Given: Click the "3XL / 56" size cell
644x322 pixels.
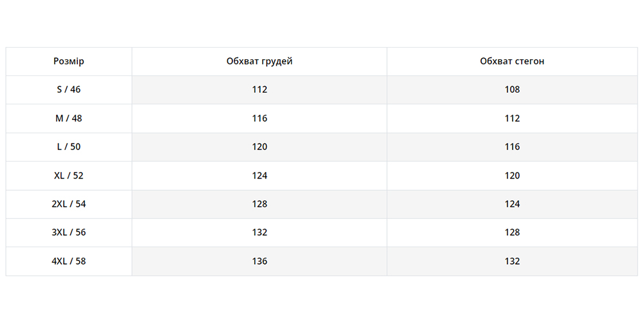Looking at the screenshot, I should (69, 232).
